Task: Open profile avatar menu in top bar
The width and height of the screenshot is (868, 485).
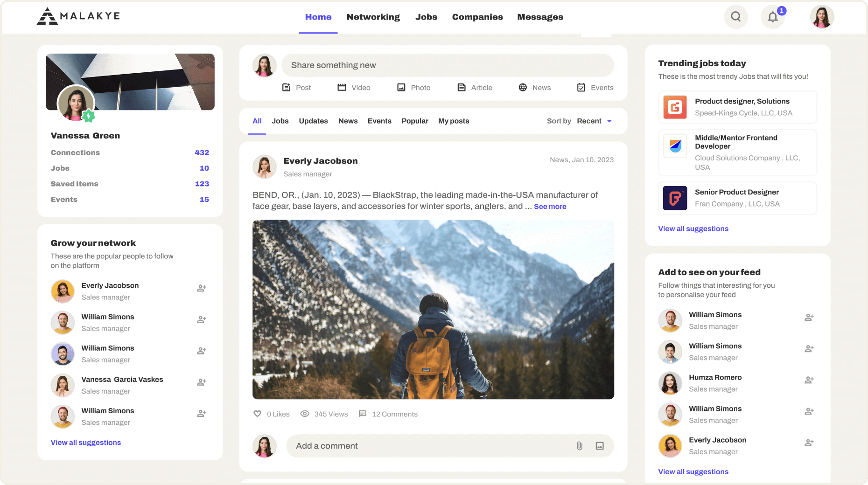Action: pyautogui.click(x=821, y=17)
